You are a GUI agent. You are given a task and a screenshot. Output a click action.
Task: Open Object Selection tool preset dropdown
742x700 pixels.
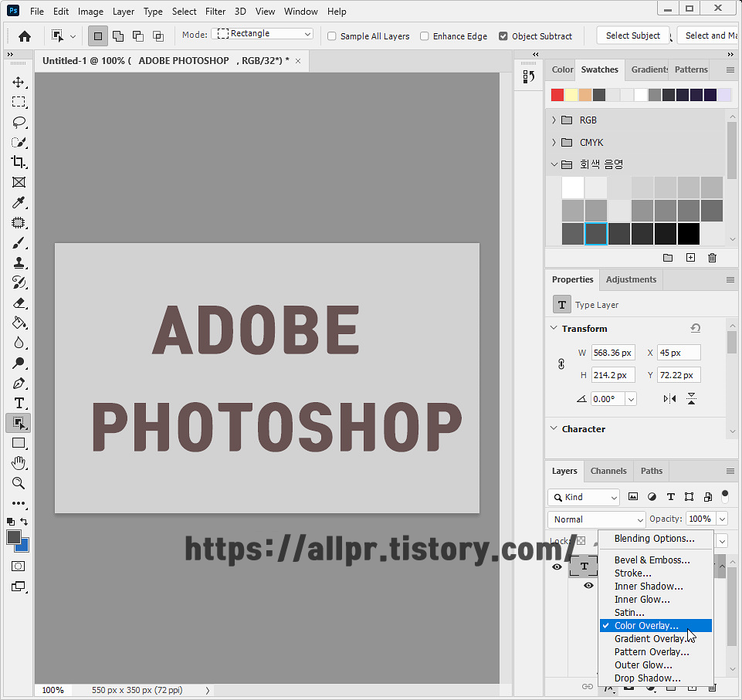pyautogui.click(x=73, y=36)
